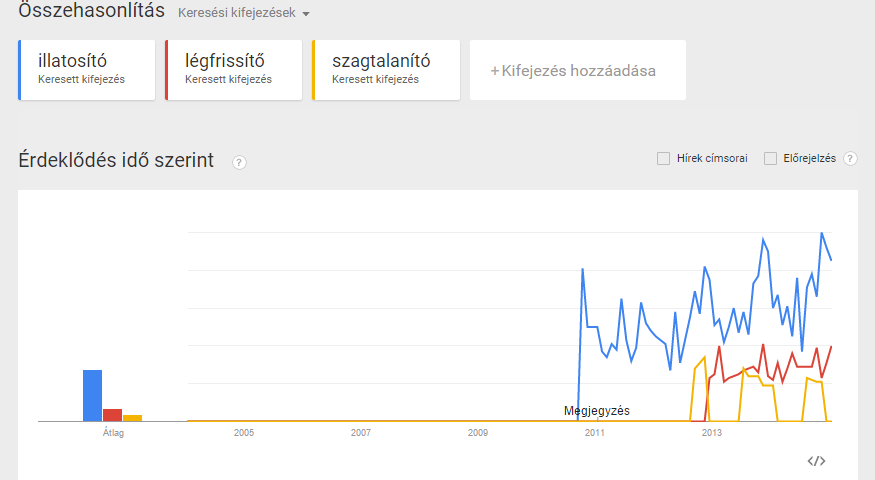This screenshot has width=875, height=480.
Task: Select the légfrissítő search term card
Action: tap(234, 70)
